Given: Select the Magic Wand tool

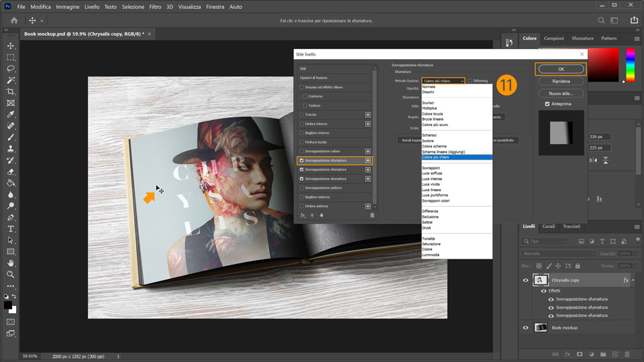Looking at the screenshot, I should 11,80.
